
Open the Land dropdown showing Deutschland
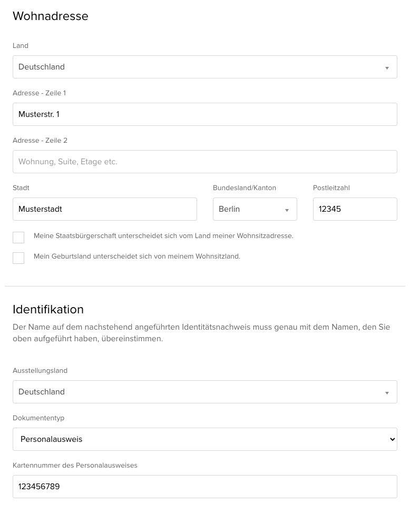coord(200,67)
